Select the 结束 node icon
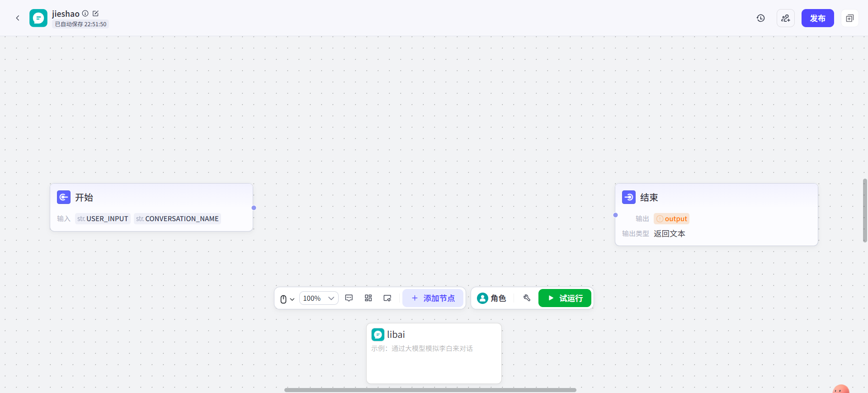The height and width of the screenshot is (393, 868). click(629, 197)
